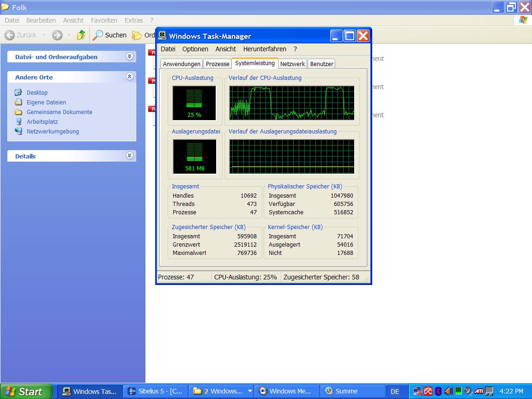Click the Task-Manager title bar icon

[x=163, y=36]
